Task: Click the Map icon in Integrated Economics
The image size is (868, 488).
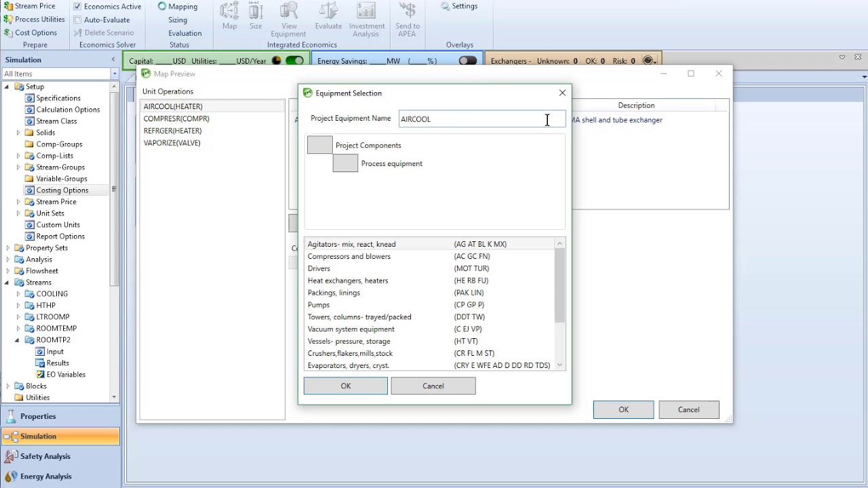Action: tap(229, 16)
